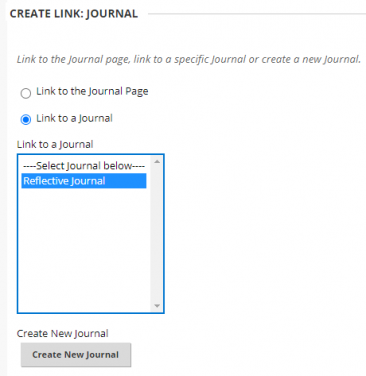366x376 pixels.
Task: Click the 'Link to a Journal' label above the list
Action: [55, 144]
